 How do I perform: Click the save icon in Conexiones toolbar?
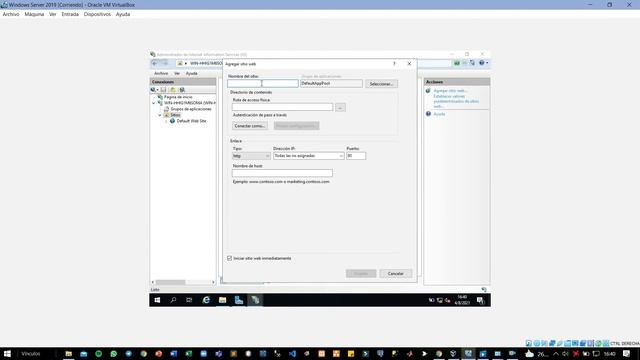(x=163, y=90)
